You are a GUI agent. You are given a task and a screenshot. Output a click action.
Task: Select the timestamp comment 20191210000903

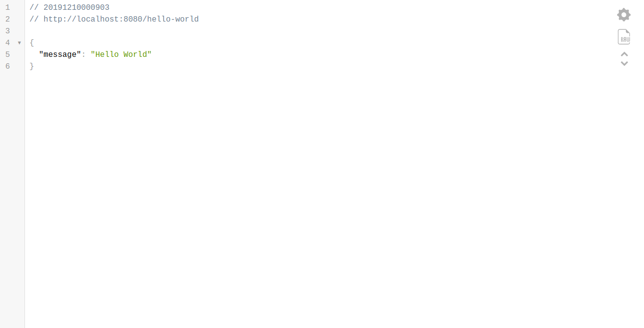(x=76, y=7)
